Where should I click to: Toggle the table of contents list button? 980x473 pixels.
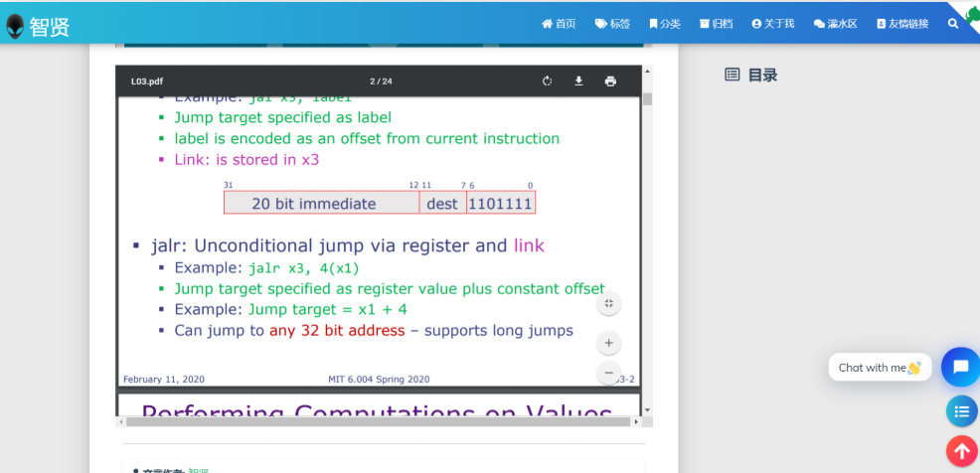[961, 410]
